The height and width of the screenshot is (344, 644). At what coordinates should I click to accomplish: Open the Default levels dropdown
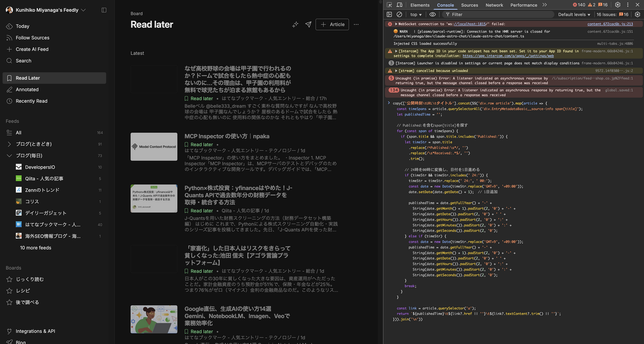[574, 14]
